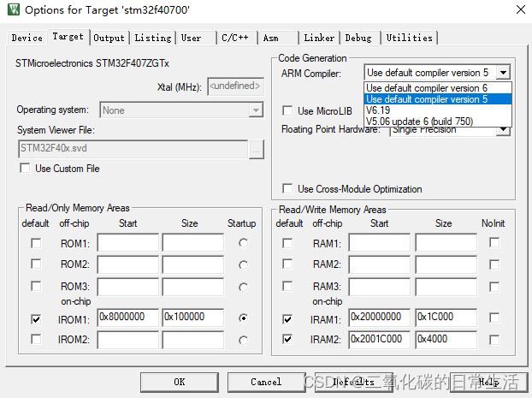Screen dimensions: 532x398
Task: Enable NoInit for RAM3
Action: [494, 287]
